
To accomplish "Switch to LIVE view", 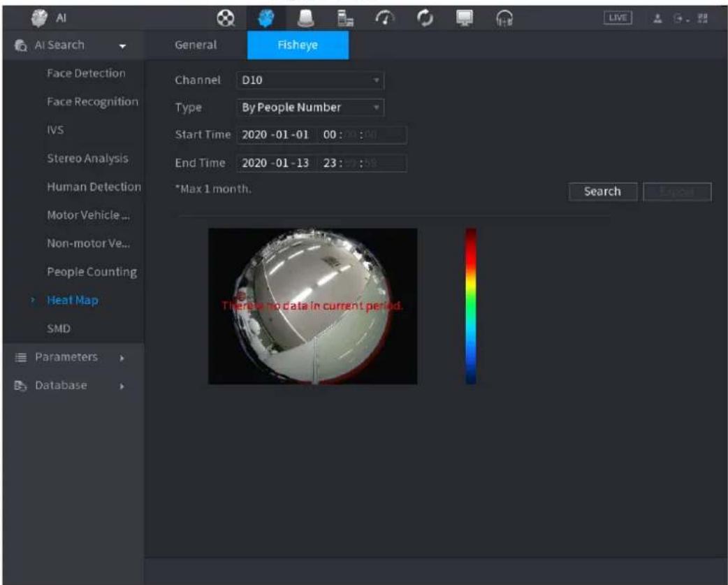I will tap(618, 18).
